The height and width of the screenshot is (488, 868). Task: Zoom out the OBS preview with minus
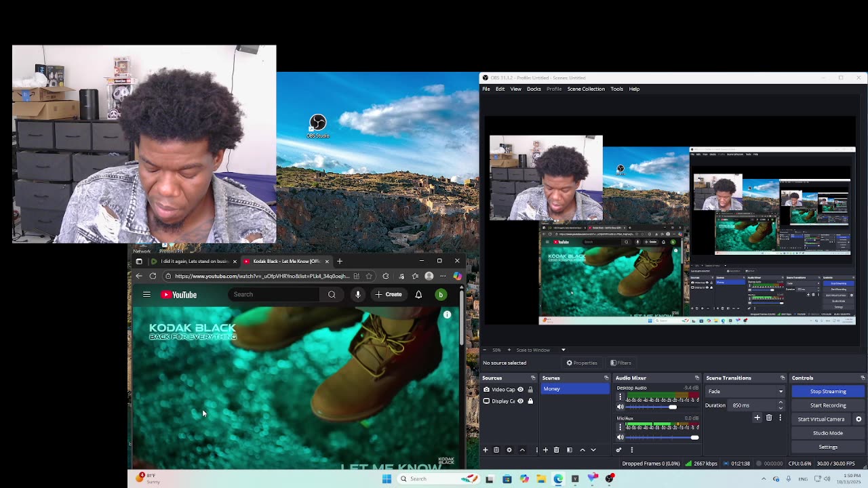486,350
